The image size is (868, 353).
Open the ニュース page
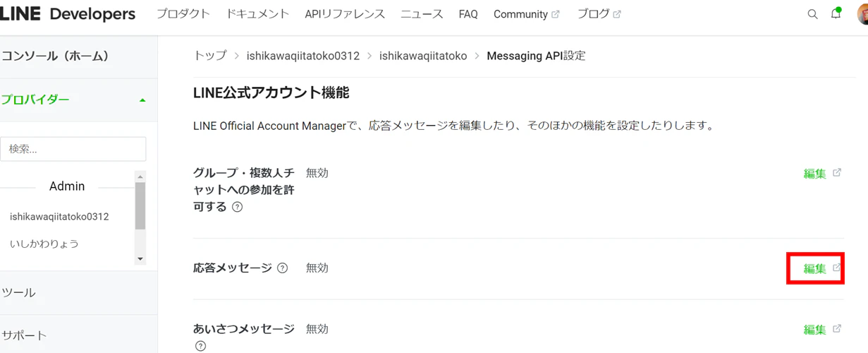point(422,14)
